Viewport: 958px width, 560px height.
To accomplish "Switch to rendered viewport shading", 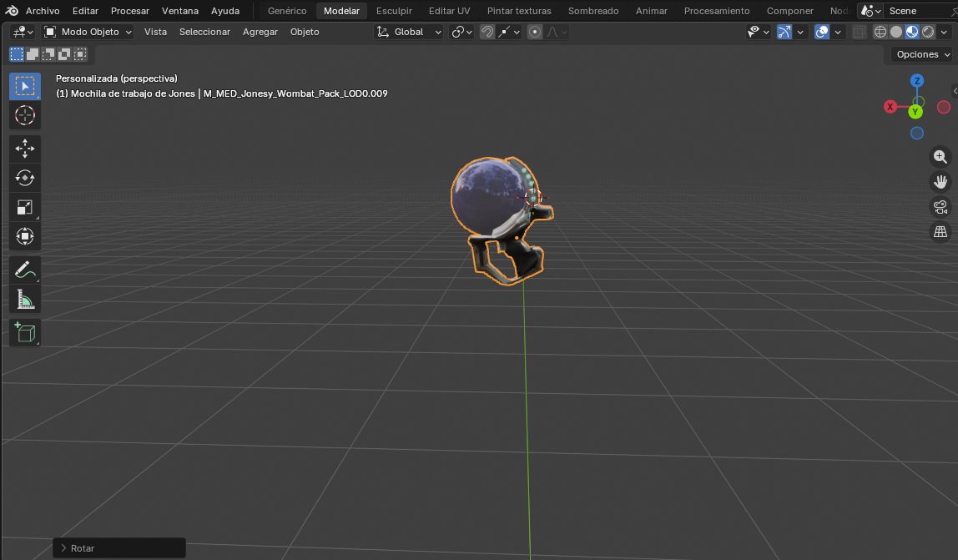I will pyautogui.click(x=927, y=32).
